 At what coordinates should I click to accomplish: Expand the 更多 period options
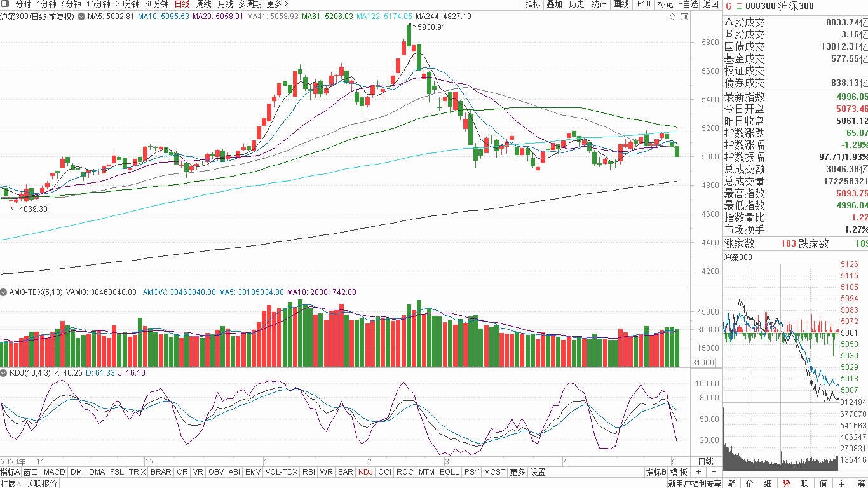[x=277, y=4]
